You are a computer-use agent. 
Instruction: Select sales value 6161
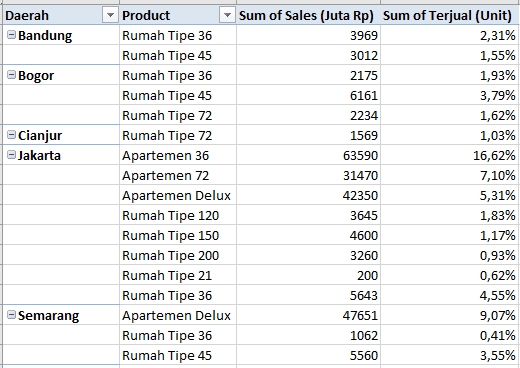coord(308,95)
